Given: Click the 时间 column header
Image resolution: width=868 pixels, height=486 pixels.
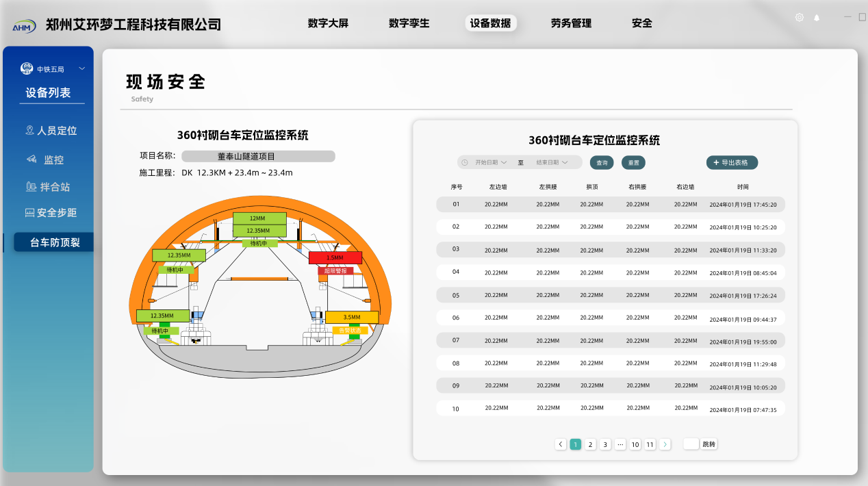Looking at the screenshot, I should pos(743,187).
